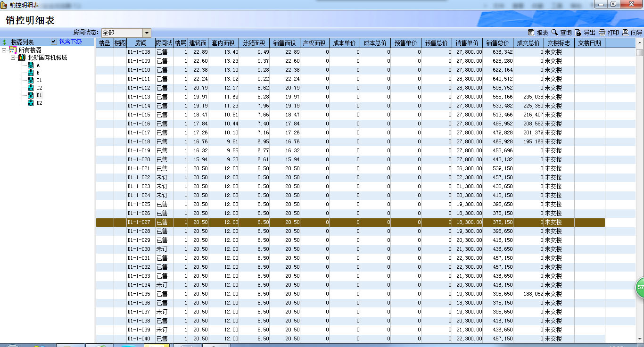Collapse the 所有楼阁 tree node
This screenshot has height=347, width=644.
click(x=4, y=50)
